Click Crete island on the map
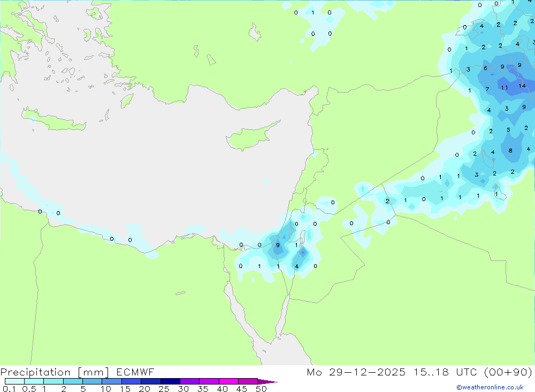The width and height of the screenshot is (535, 392). 55,120
